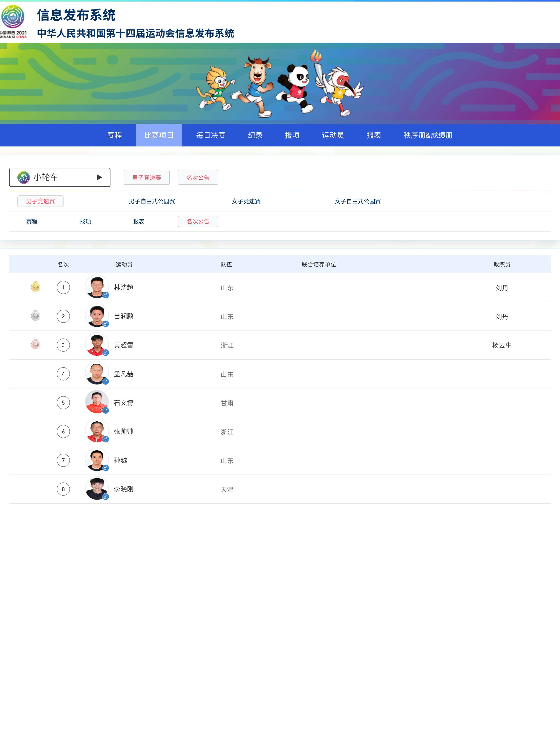Switch to the 每日决赛 navigation tab
The width and height of the screenshot is (560, 749).
(x=211, y=135)
